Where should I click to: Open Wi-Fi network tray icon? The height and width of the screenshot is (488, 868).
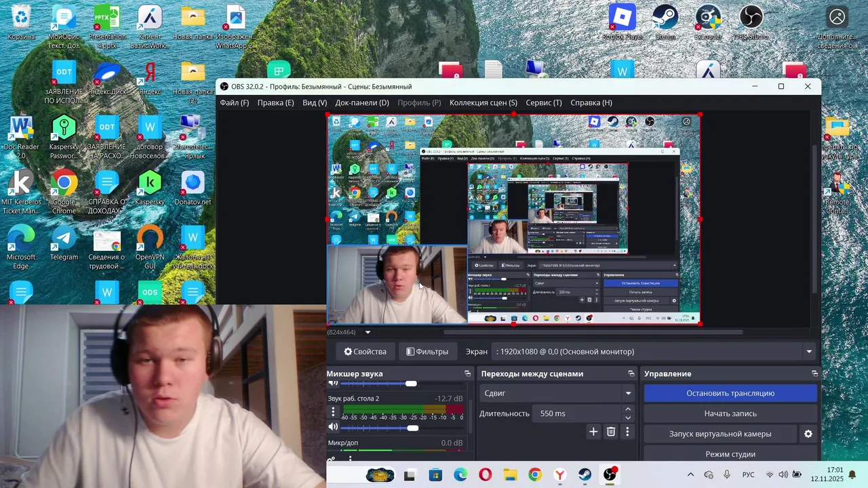(769, 474)
